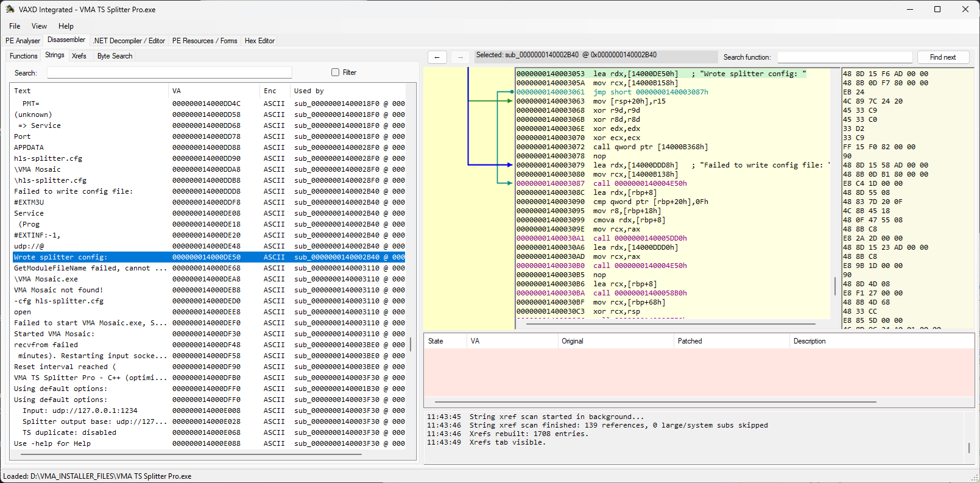
Task: Click the VAXD app icon in title bar
Action: (x=10, y=9)
